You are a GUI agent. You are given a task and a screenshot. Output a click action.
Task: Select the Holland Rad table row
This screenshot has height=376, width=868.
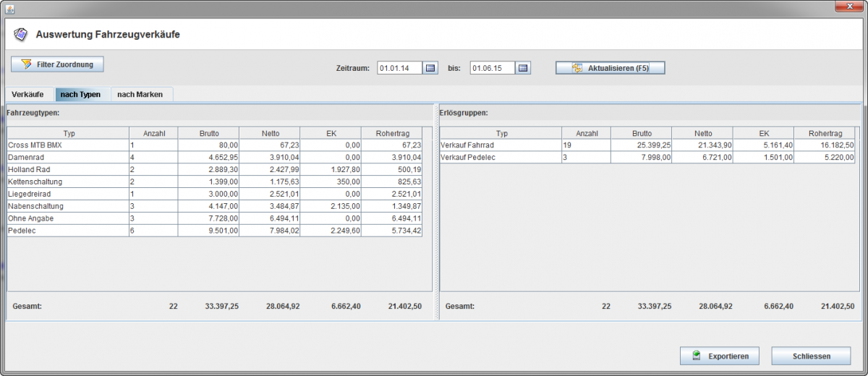coord(69,169)
